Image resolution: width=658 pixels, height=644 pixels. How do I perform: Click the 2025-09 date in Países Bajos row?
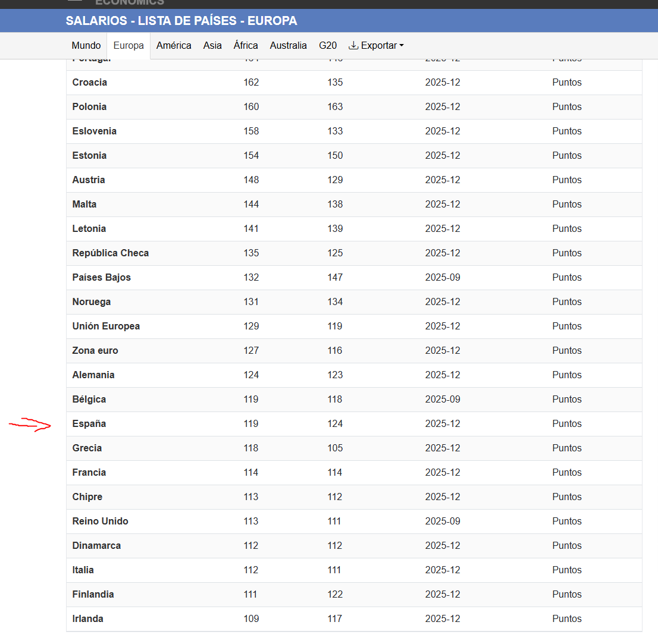point(443,277)
